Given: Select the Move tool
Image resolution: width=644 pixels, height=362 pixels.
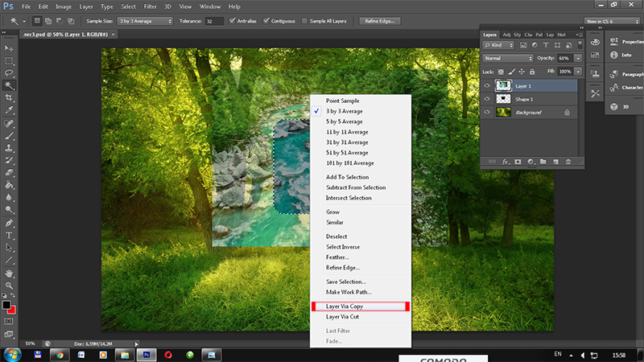Looking at the screenshot, I should [9, 48].
